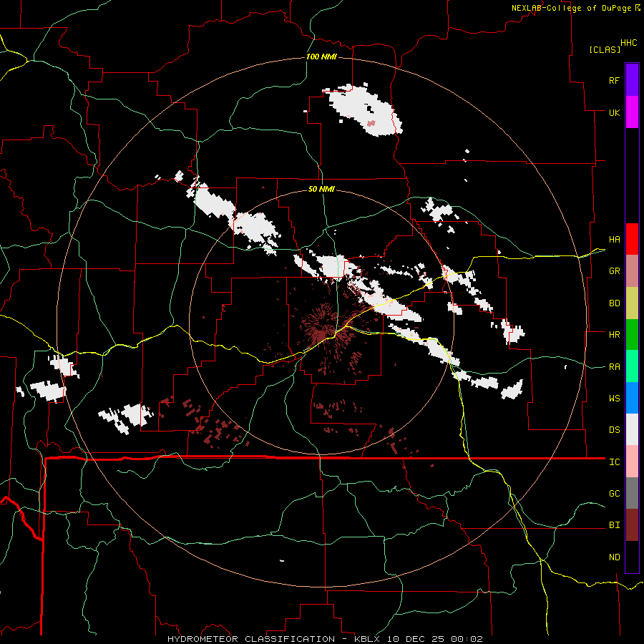The height and width of the screenshot is (644, 644).
Task: Click the DS white legend swatch
Action: click(x=632, y=429)
